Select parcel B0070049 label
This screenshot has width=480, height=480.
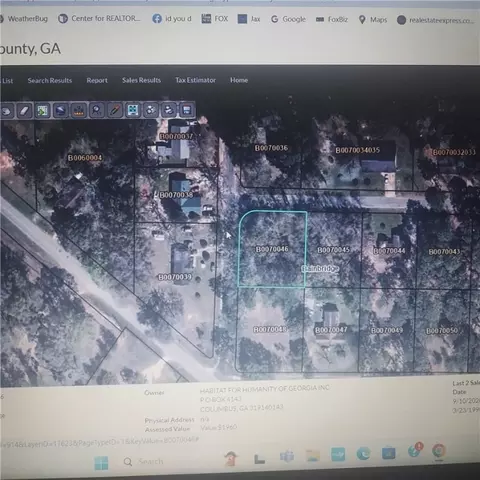pos(387,330)
